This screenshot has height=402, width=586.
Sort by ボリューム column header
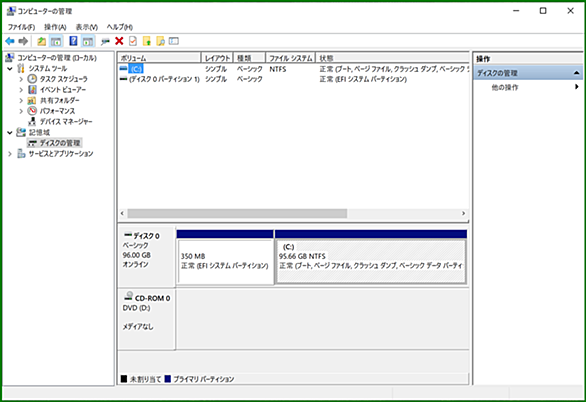tap(160, 58)
